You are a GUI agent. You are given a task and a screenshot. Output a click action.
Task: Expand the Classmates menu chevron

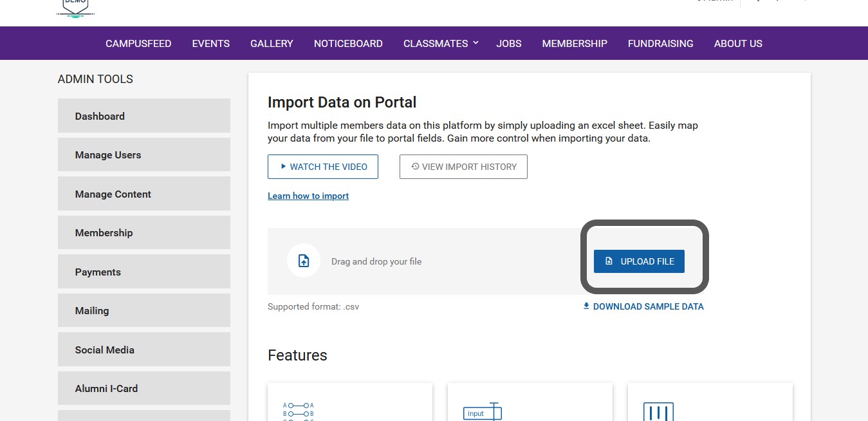(x=476, y=43)
